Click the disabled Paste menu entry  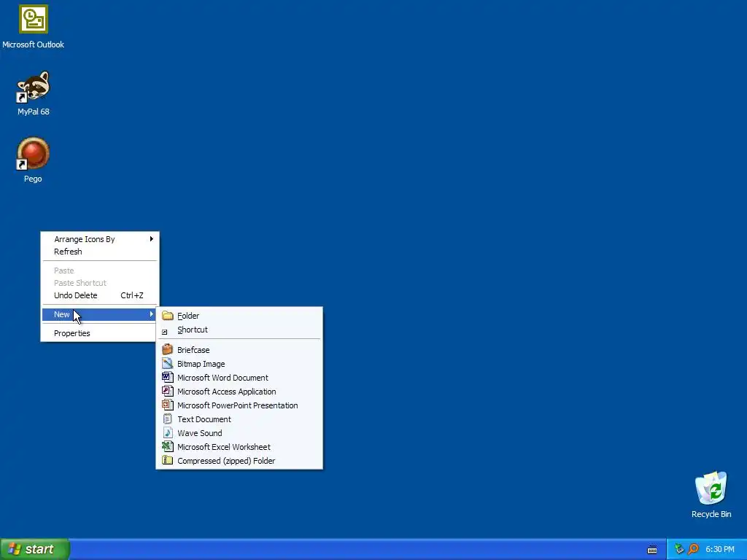pos(101,271)
